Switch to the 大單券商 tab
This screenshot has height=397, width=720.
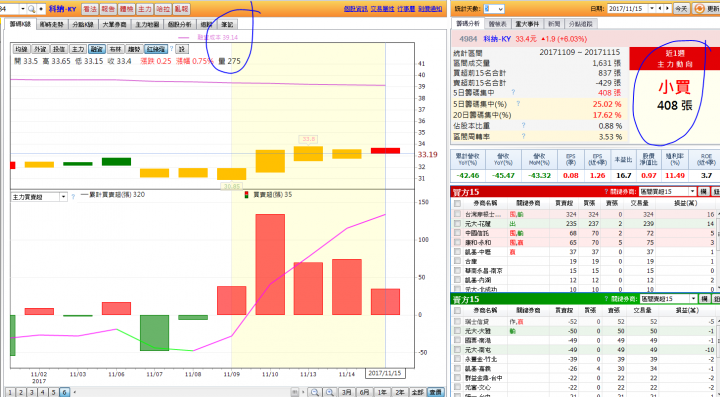point(114,24)
